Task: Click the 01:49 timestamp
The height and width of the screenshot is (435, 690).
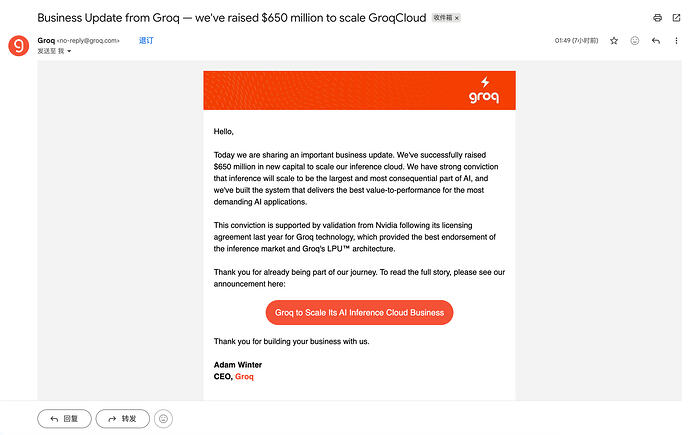Action: coord(576,41)
